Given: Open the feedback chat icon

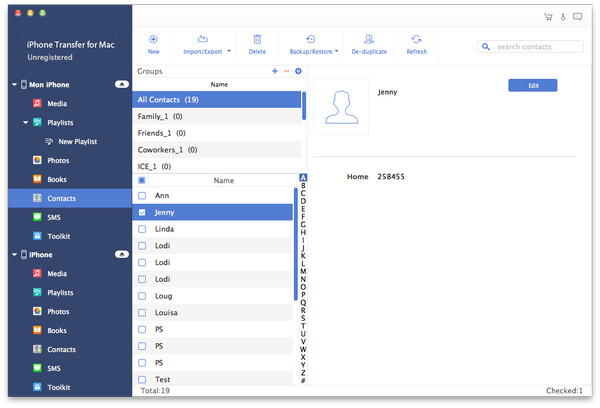Looking at the screenshot, I should 578,16.
